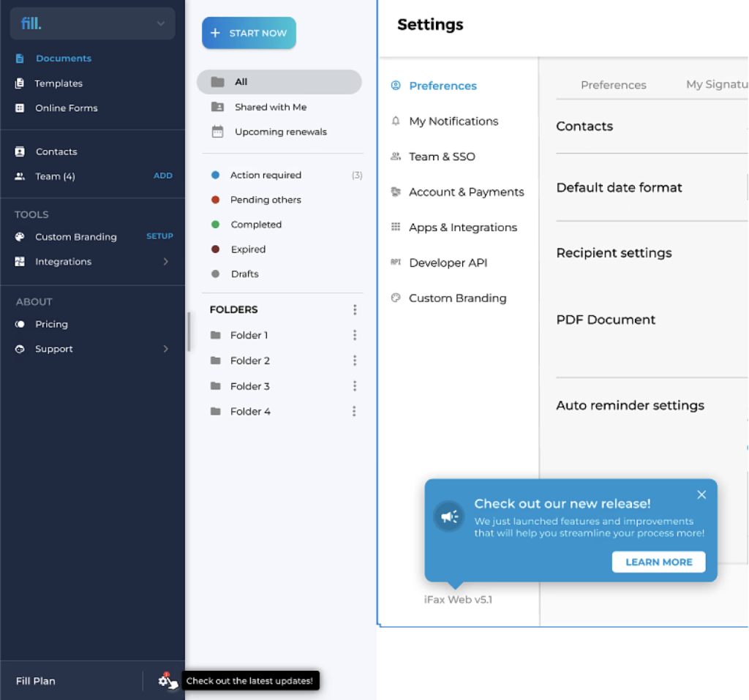Click the Online Forms label
The height and width of the screenshot is (700, 749).
coord(67,108)
